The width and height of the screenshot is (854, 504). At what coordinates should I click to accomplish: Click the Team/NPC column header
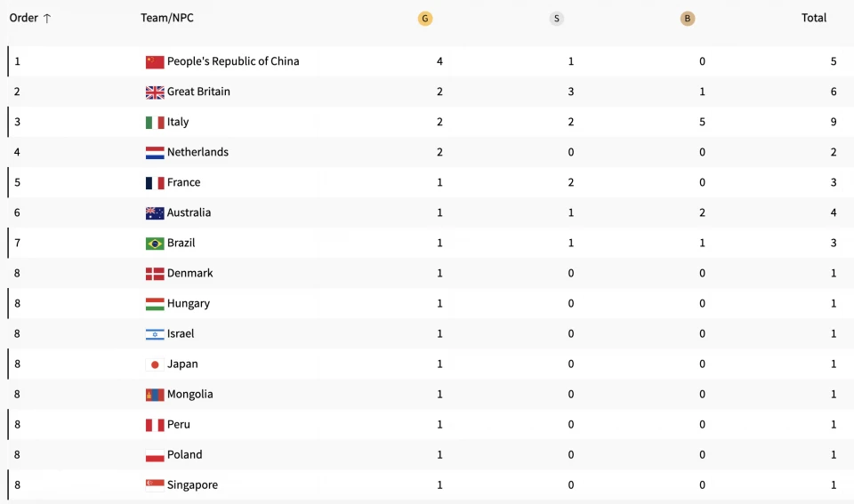coord(166,18)
